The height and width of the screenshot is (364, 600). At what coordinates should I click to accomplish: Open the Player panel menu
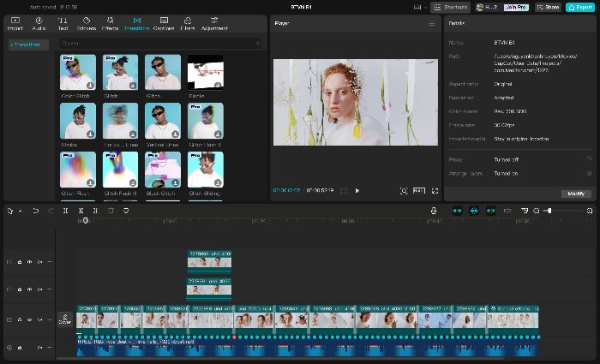point(432,24)
